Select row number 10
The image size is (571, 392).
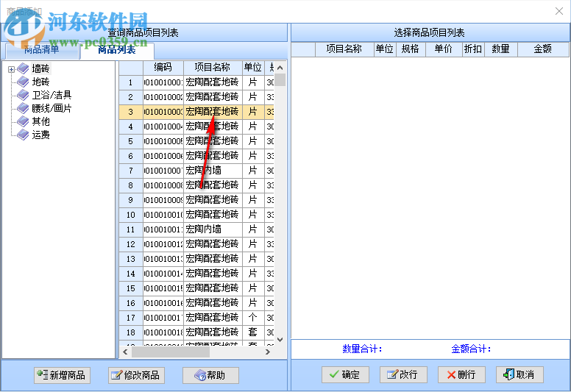(131, 215)
